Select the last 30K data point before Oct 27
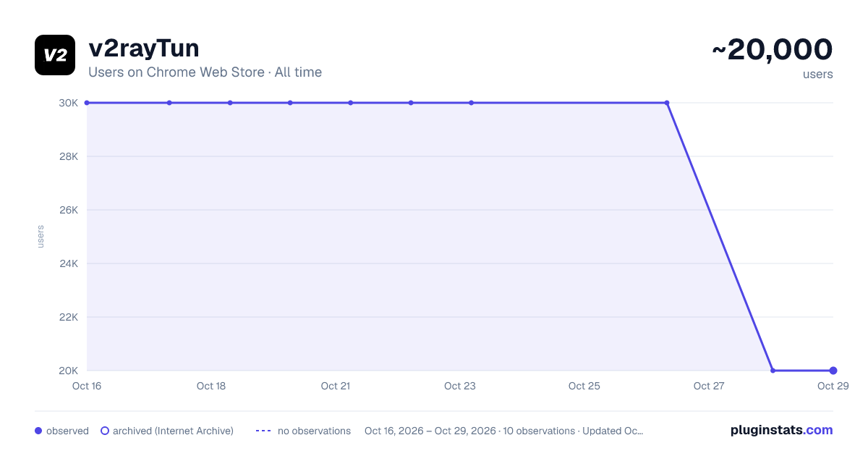Viewport: 868px width, 456px height. tap(667, 103)
